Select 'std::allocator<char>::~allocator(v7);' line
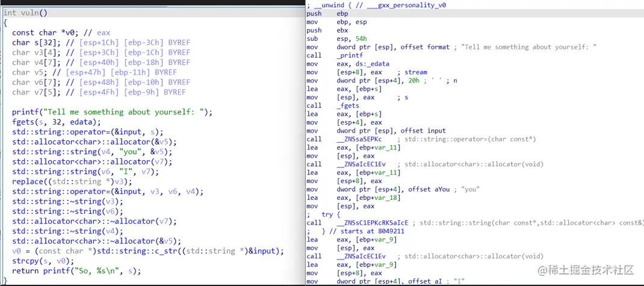Image resolution: width=644 pixels, height=286 pixels. [x=94, y=221]
